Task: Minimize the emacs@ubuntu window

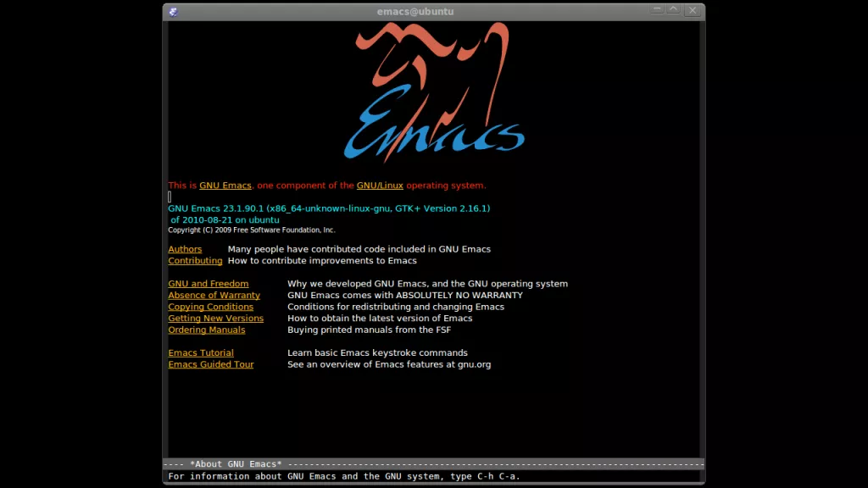Action: pyautogui.click(x=657, y=10)
